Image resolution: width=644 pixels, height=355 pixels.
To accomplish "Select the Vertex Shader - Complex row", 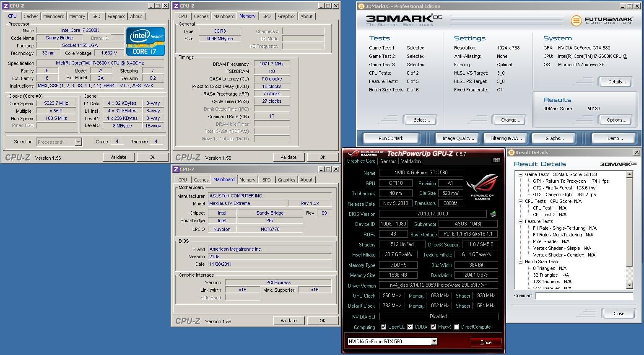I will [564, 255].
